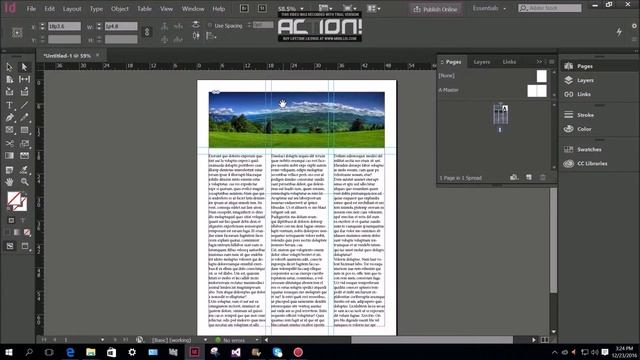Open the Stock (St) button
The width and height of the screenshot is (640, 360).
point(262,8)
